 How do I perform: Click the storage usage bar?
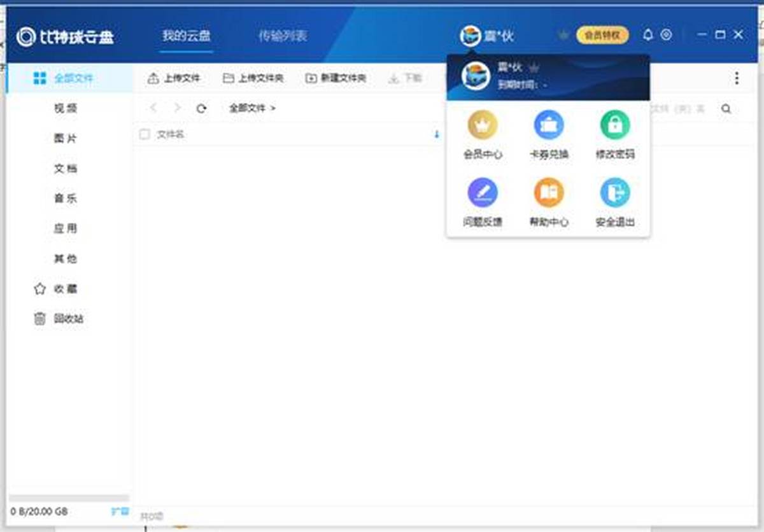point(69,499)
